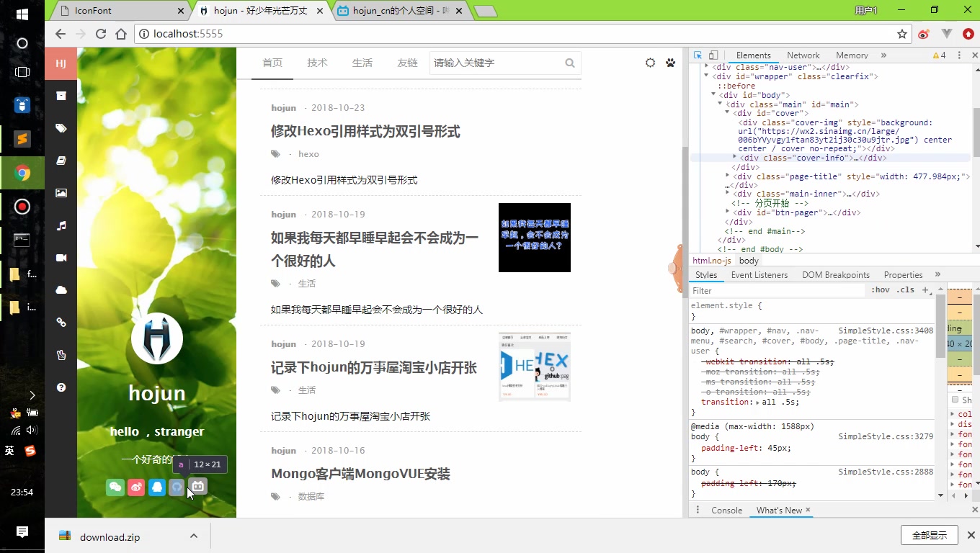Open the Properties tab

(903, 275)
